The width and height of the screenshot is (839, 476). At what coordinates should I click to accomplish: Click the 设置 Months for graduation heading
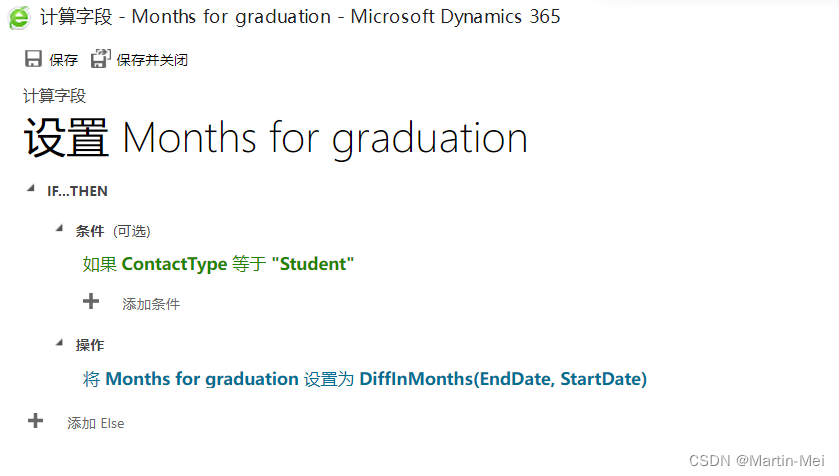click(x=275, y=138)
